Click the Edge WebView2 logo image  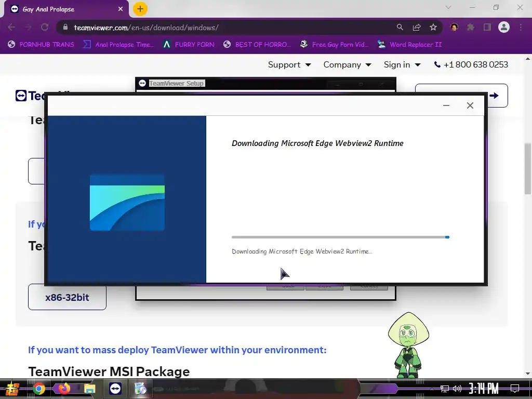pos(127,203)
